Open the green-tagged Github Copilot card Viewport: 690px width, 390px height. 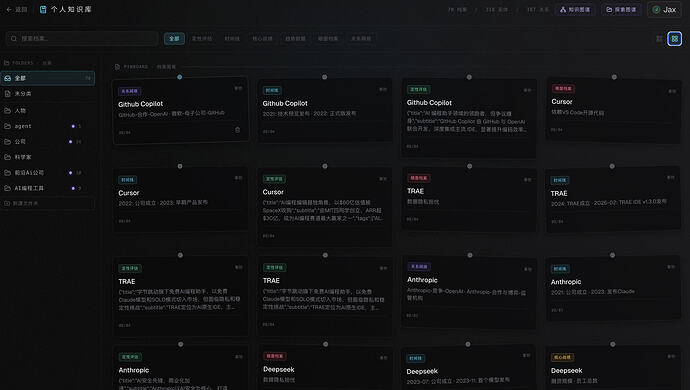coord(469,118)
